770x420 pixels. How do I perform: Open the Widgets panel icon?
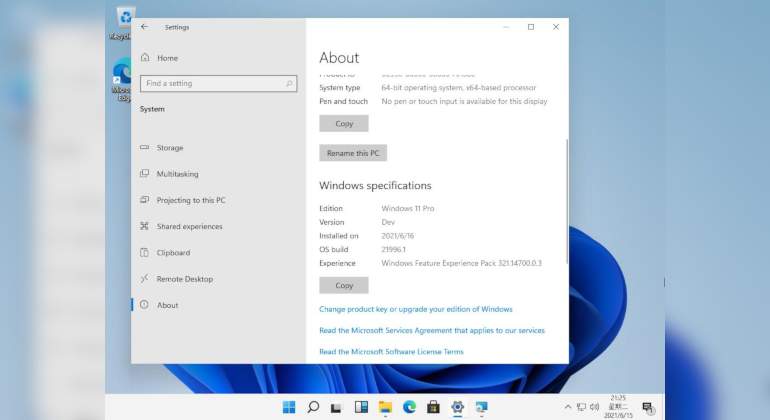coord(361,407)
